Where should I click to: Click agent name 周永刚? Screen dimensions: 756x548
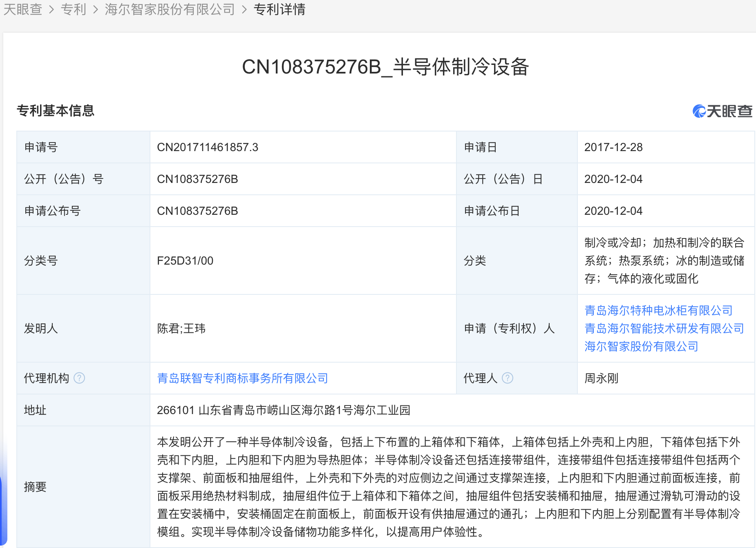point(602,378)
